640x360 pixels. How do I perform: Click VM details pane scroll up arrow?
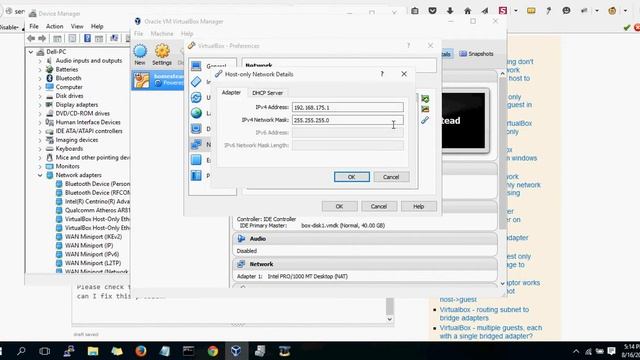click(x=502, y=74)
